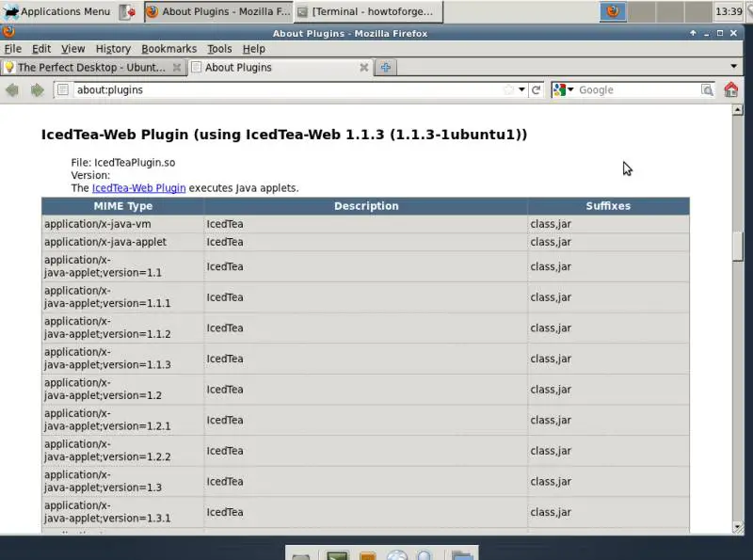Open the Firefox window menu icon in title bar

point(8,33)
